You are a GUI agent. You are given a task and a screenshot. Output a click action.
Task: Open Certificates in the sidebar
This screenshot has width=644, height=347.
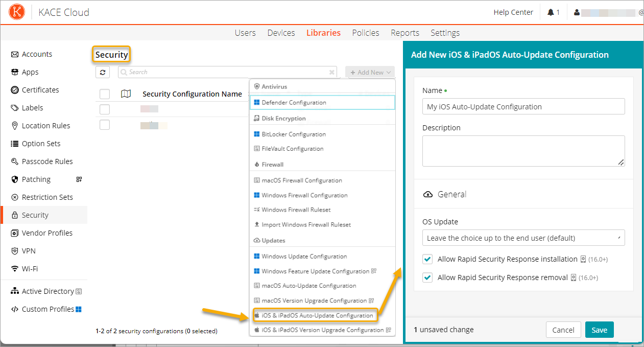pyautogui.click(x=40, y=90)
